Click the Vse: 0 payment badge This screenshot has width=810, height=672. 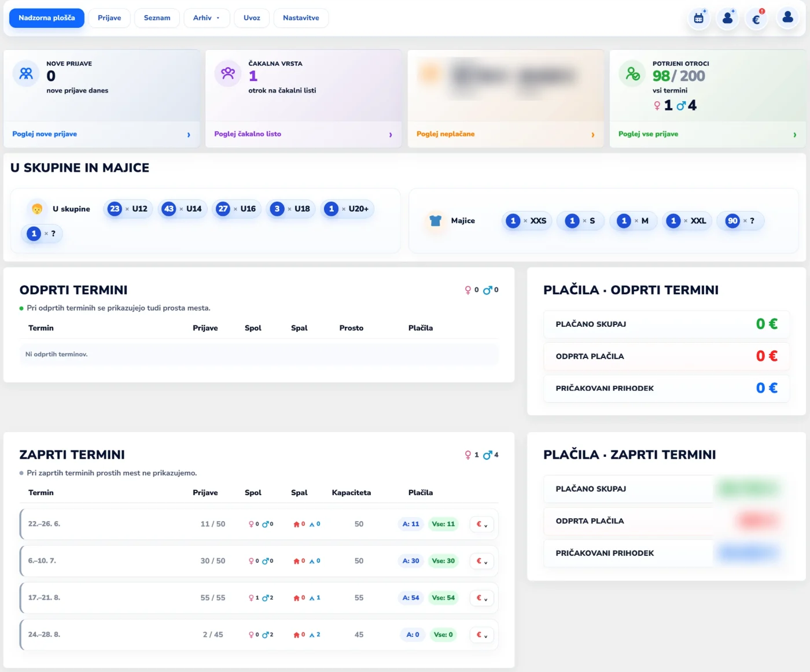tap(443, 634)
